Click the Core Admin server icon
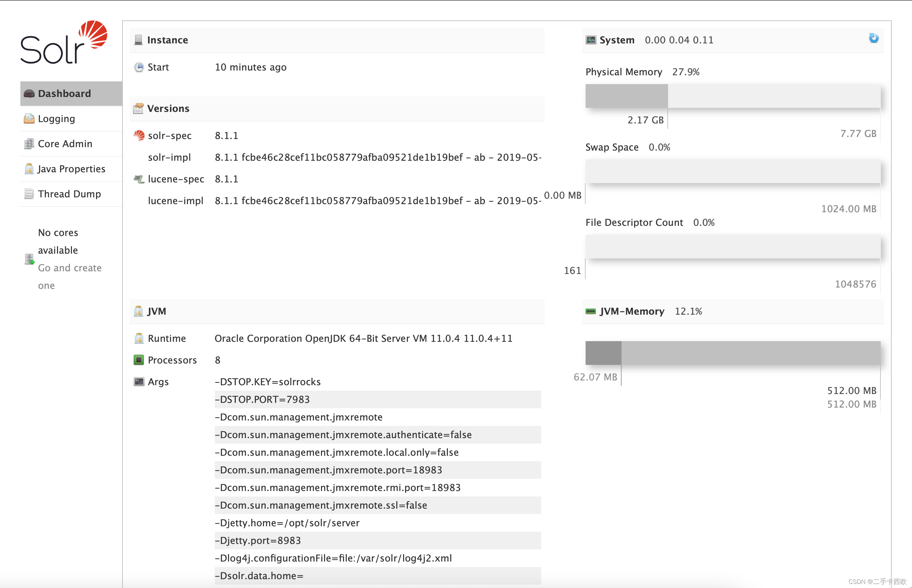The width and height of the screenshot is (912, 588). tap(29, 144)
